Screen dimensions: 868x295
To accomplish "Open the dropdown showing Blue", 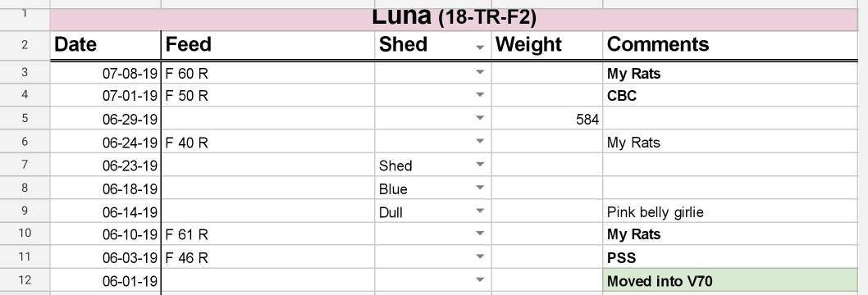I will (x=480, y=188).
